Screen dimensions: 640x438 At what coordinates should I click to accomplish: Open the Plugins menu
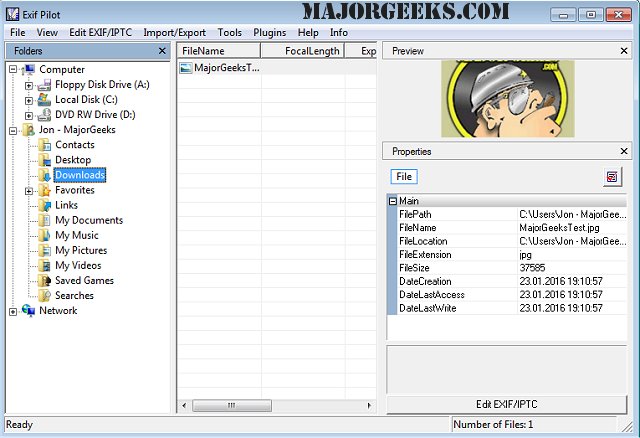pyautogui.click(x=270, y=32)
